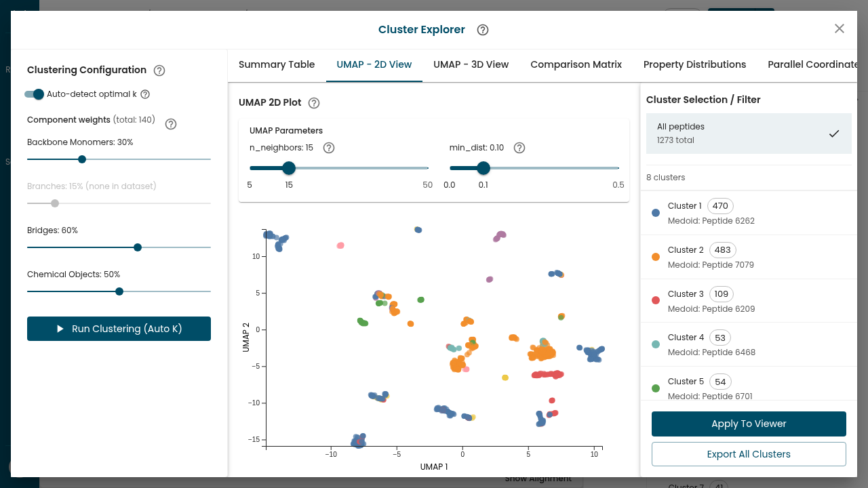This screenshot has width=868, height=488.
Task: Click the "8 clusters" label
Action: [x=666, y=178]
